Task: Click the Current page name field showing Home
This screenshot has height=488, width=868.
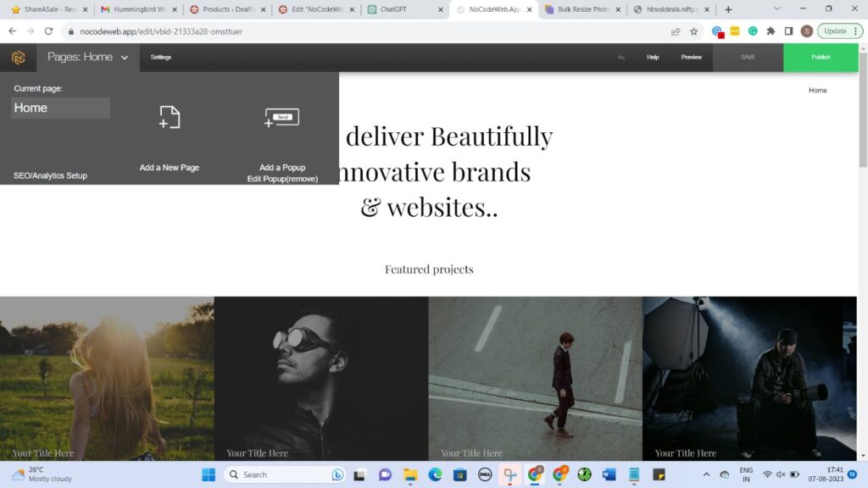Action: click(59, 108)
